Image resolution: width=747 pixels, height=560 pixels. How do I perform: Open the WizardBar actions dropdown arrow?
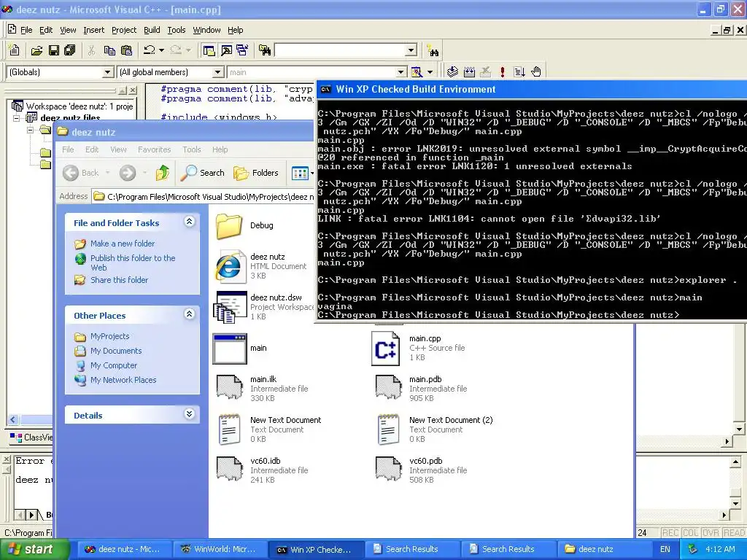430,72
